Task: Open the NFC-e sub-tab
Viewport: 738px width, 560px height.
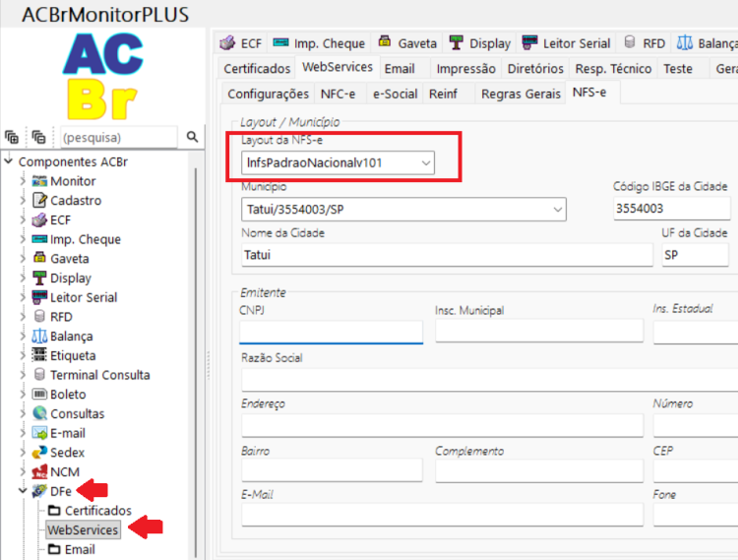Action: 338,93
